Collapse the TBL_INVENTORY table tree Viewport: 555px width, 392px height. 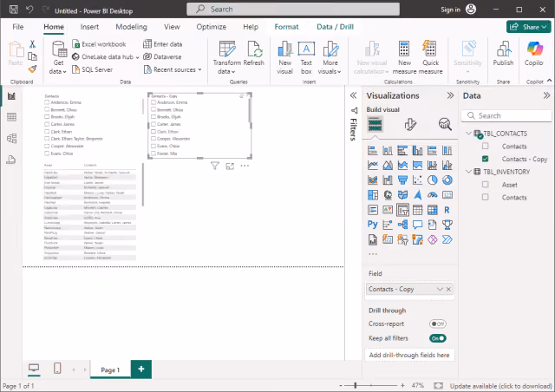click(468, 172)
